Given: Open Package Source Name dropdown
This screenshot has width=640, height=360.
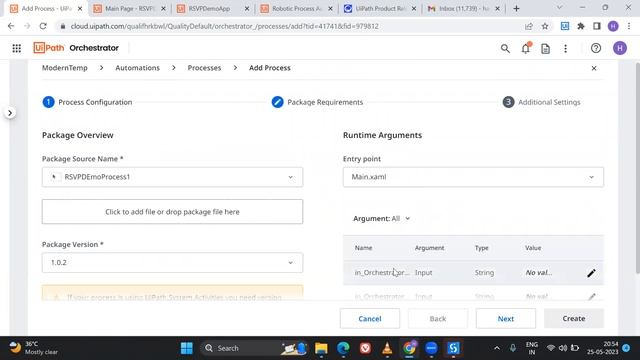Looking at the screenshot, I should [172, 177].
